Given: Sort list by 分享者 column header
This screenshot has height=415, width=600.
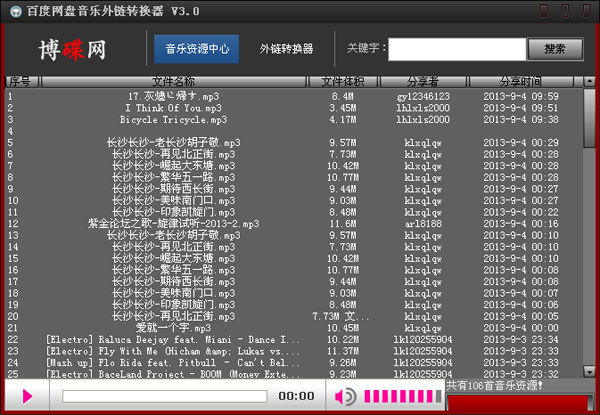Looking at the screenshot, I should [423, 81].
